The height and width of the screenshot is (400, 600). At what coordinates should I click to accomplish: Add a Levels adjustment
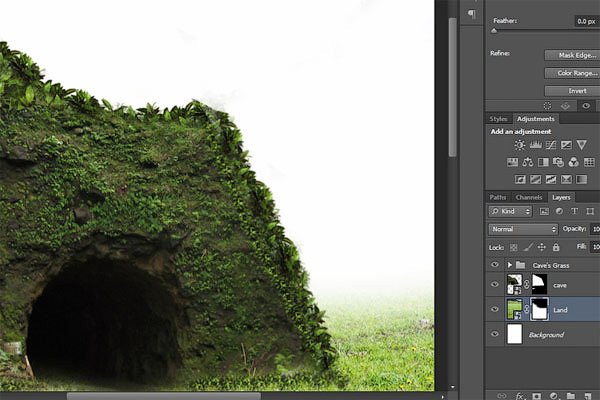(x=535, y=145)
